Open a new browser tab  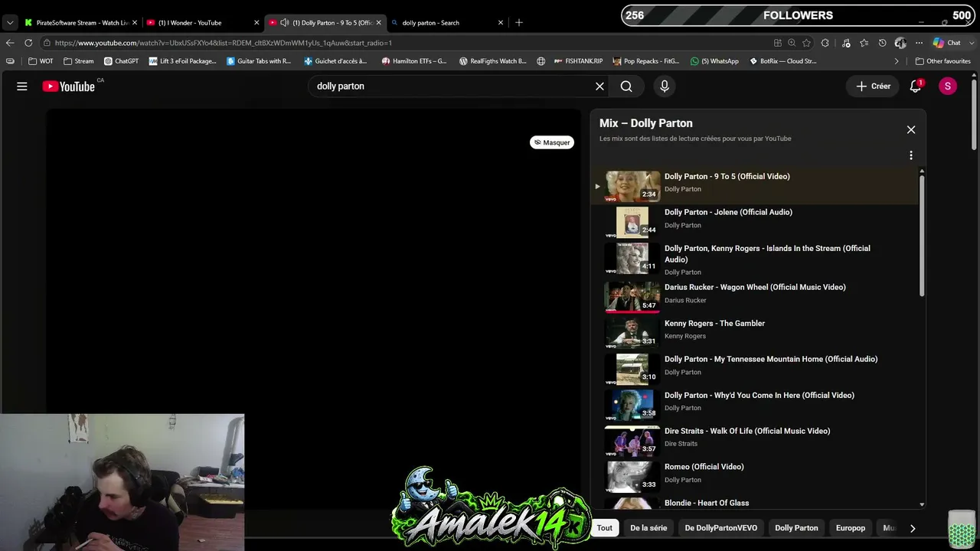(519, 23)
